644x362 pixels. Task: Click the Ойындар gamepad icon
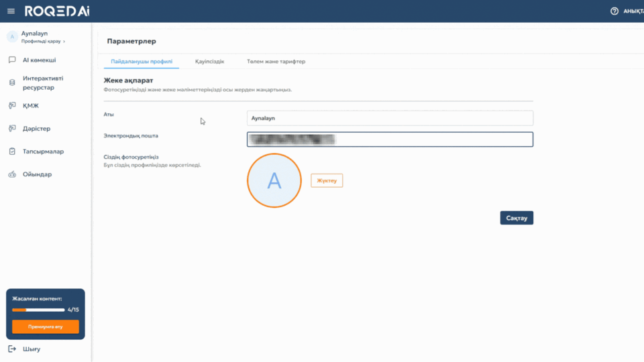click(12, 175)
